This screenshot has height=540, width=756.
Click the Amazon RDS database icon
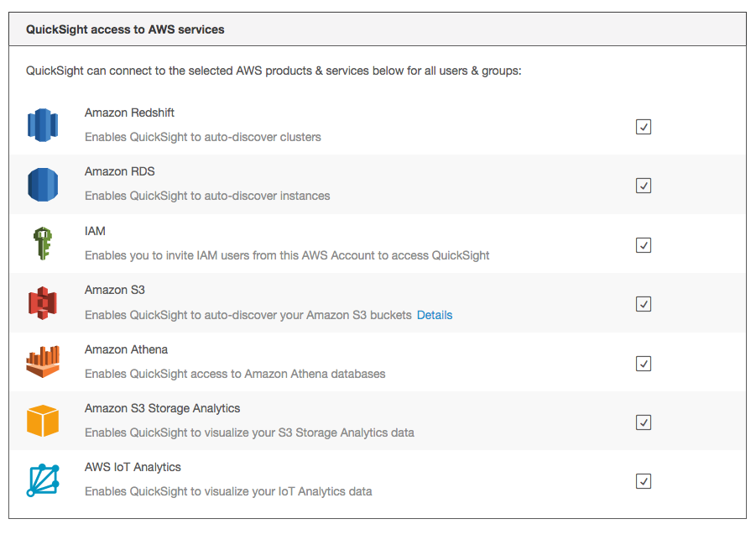click(43, 183)
